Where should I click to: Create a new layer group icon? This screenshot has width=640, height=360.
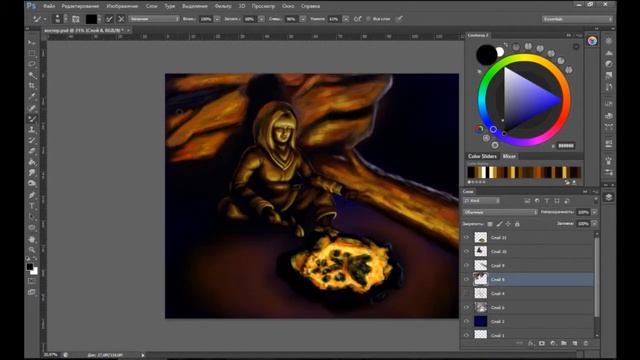564,343
